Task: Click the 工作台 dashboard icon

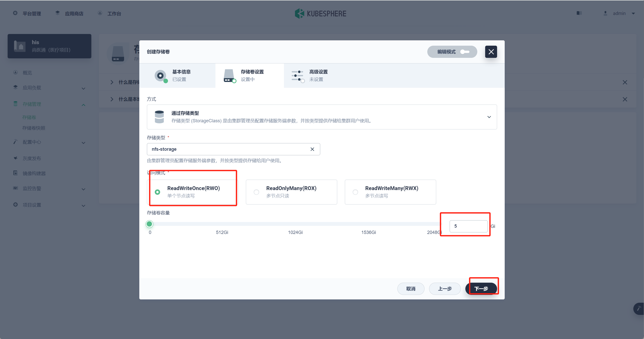Action: coord(100,13)
